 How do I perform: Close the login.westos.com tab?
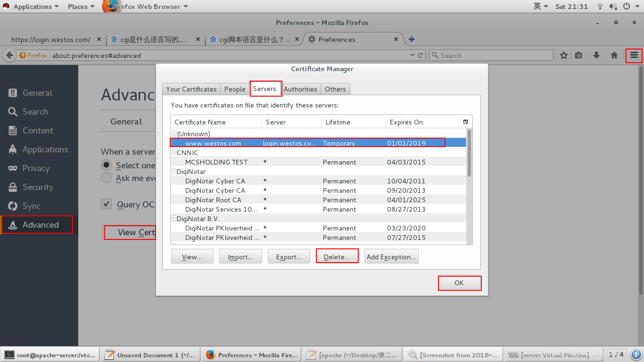click(x=99, y=40)
